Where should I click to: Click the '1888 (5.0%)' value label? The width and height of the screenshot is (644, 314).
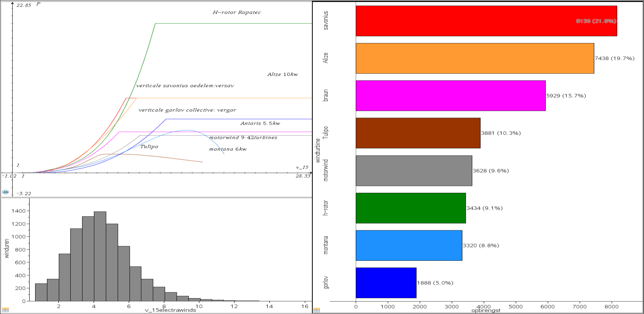coord(435,283)
